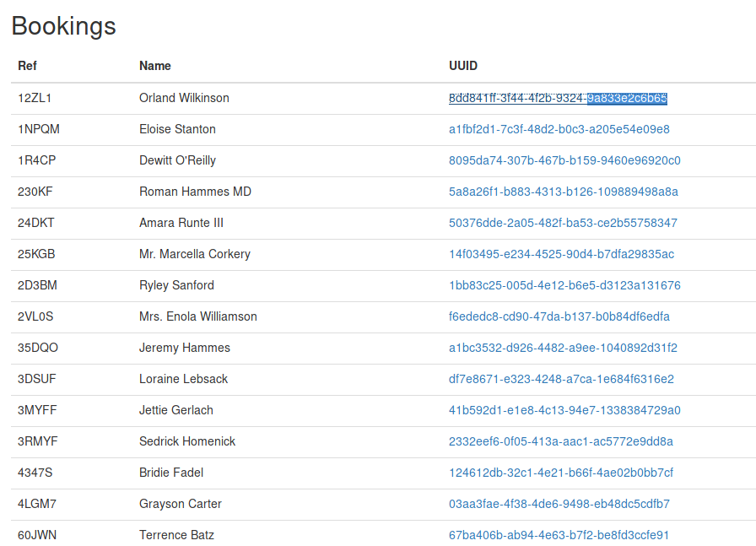Open Sedrick Homenick's booking UUID
Image resolution: width=756 pixels, height=546 pixels.
coord(561,441)
